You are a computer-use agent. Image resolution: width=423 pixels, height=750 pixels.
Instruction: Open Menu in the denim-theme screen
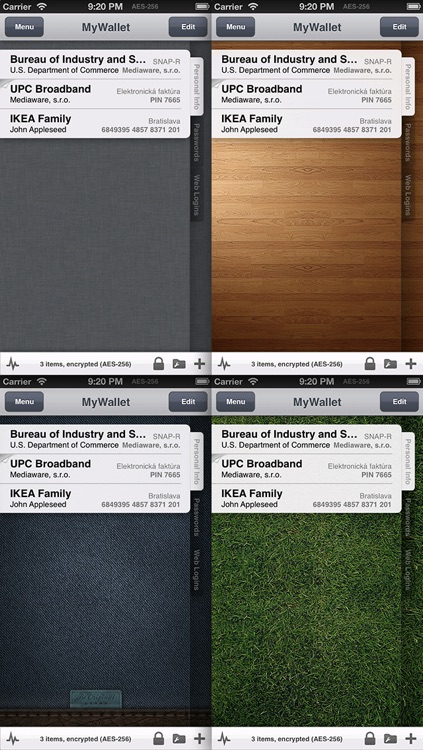coord(24,402)
